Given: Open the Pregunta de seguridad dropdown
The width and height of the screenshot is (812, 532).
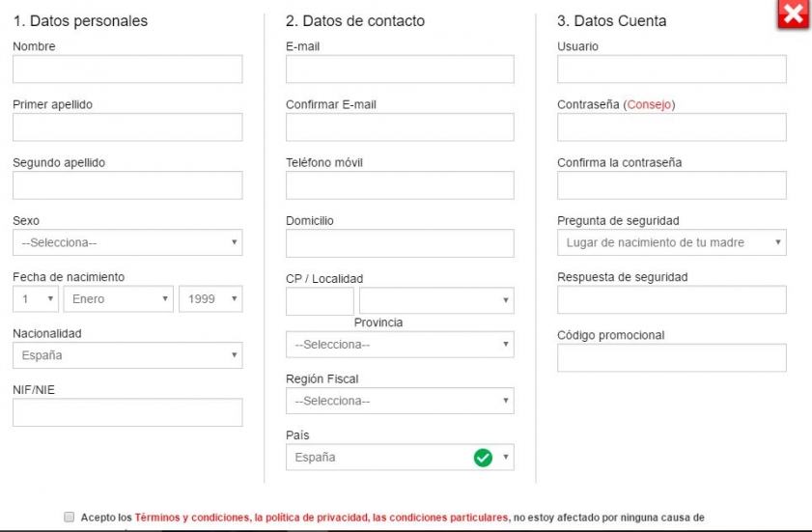Looking at the screenshot, I should [672, 242].
